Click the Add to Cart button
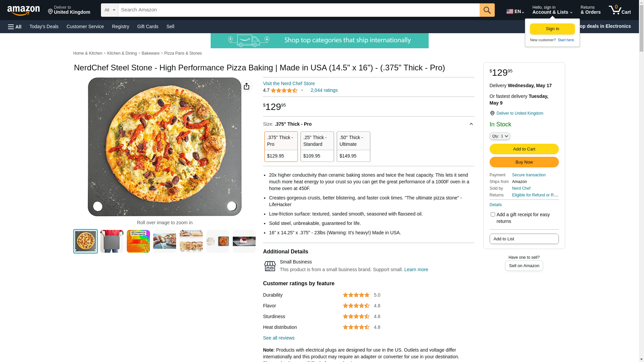The width and height of the screenshot is (644, 362). tap(524, 149)
